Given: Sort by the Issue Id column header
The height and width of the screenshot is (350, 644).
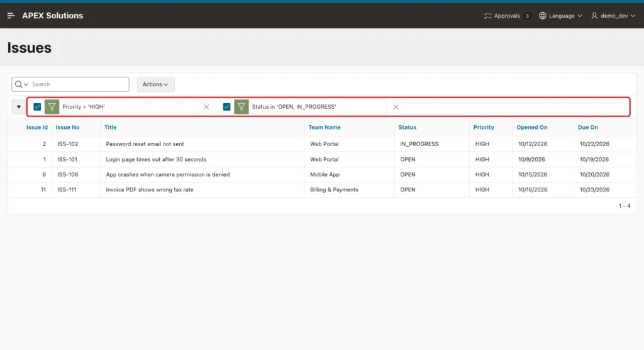Looking at the screenshot, I should click(x=37, y=128).
